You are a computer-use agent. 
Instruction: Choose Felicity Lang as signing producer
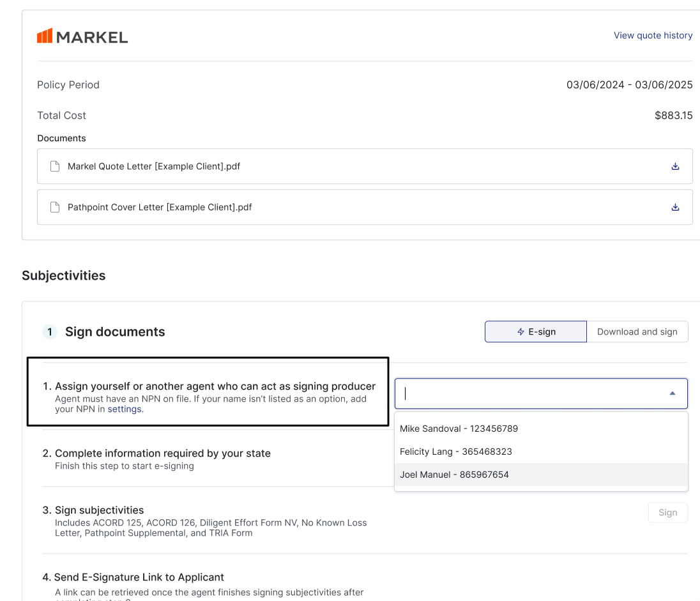pyautogui.click(x=455, y=452)
